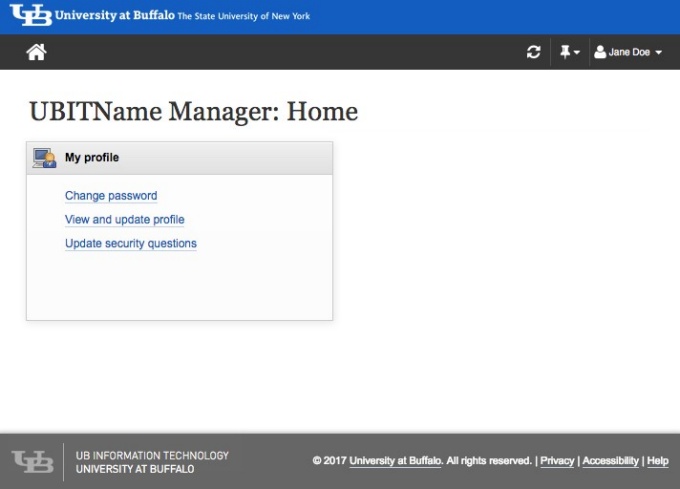Screen dimensions: 680x489
Task: Click the University at Buffalo header title text
Action: point(115,17)
